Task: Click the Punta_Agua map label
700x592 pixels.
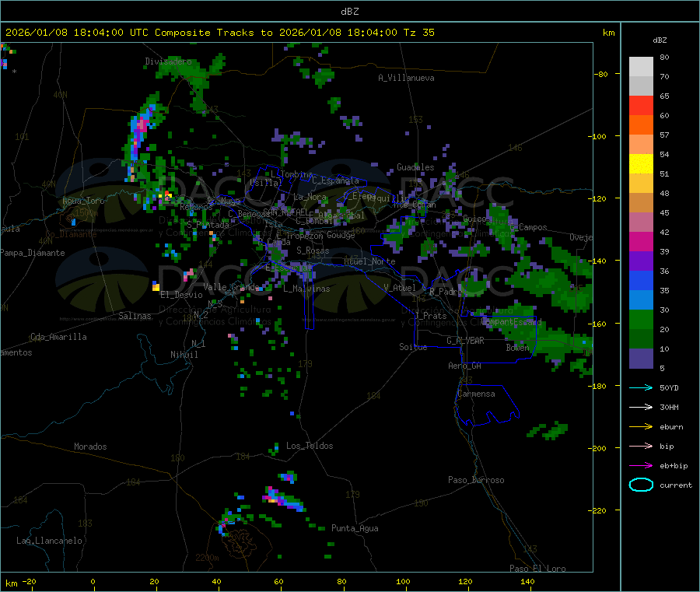Action: click(x=355, y=528)
